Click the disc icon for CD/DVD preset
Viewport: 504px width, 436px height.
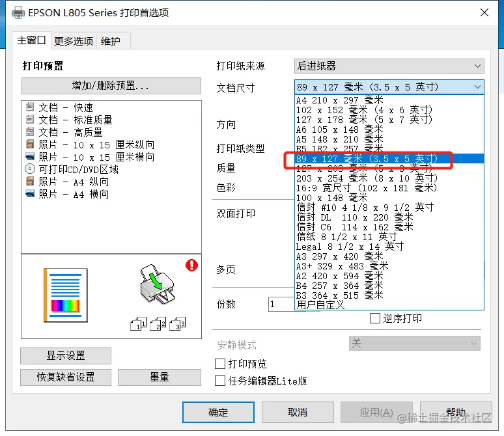30,169
